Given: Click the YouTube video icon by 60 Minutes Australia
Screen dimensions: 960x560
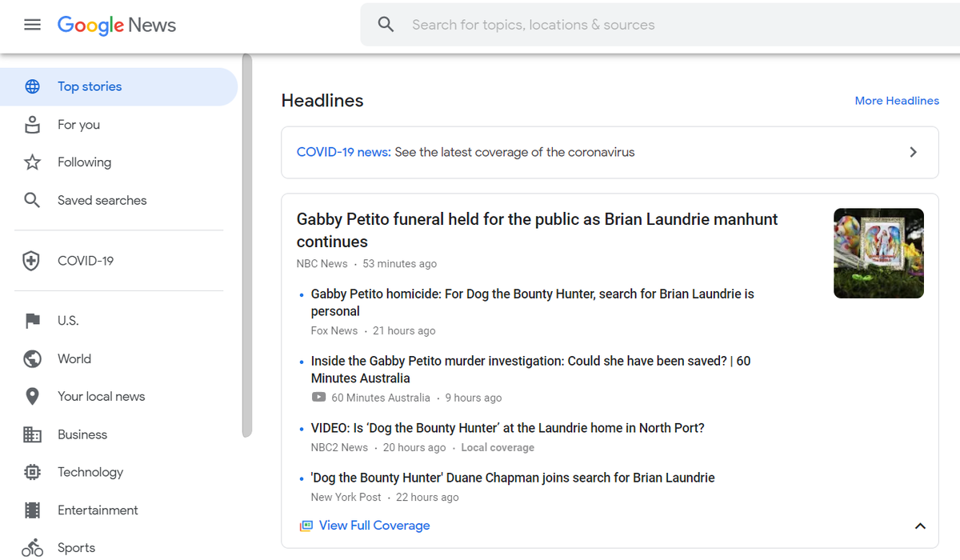Looking at the screenshot, I should click(318, 398).
